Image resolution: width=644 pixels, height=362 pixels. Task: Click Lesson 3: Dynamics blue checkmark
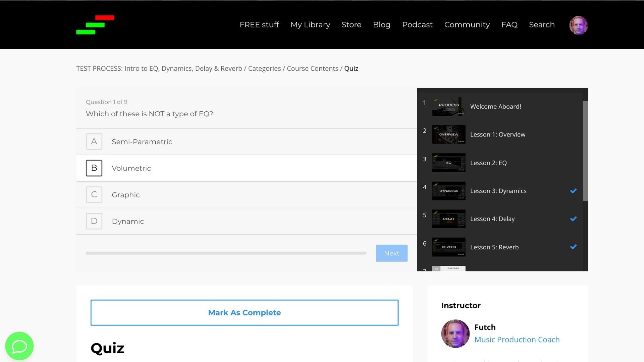pos(573,191)
